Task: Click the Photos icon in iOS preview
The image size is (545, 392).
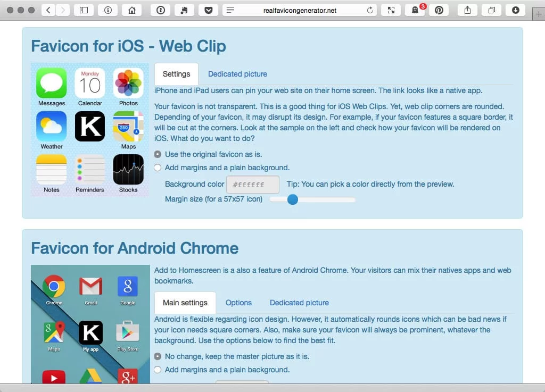Action: (x=128, y=84)
